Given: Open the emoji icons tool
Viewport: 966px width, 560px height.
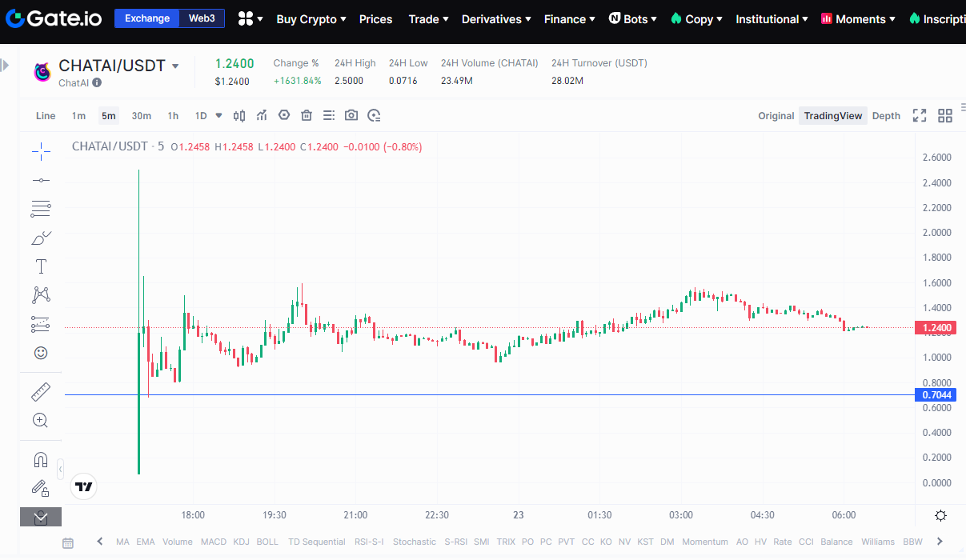Looking at the screenshot, I should click(41, 353).
